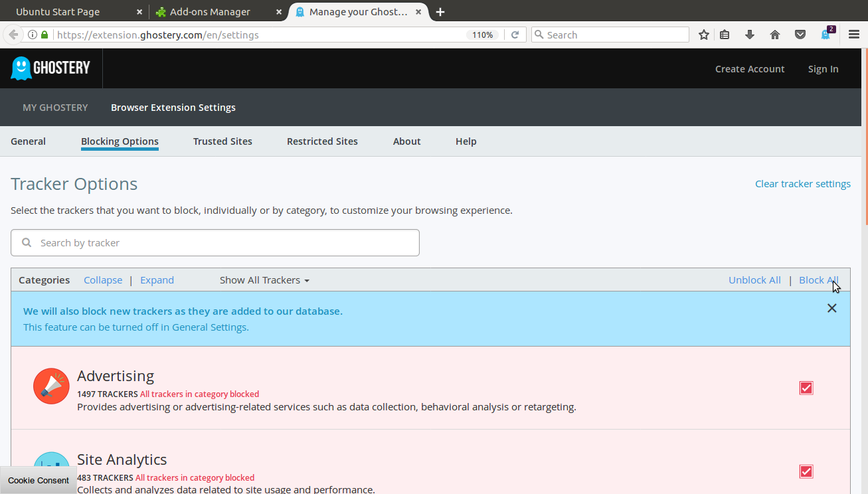Open the Firefox hamburger menu
The width and height of the screenshot is (868, 494).
[x=854, y=35]
